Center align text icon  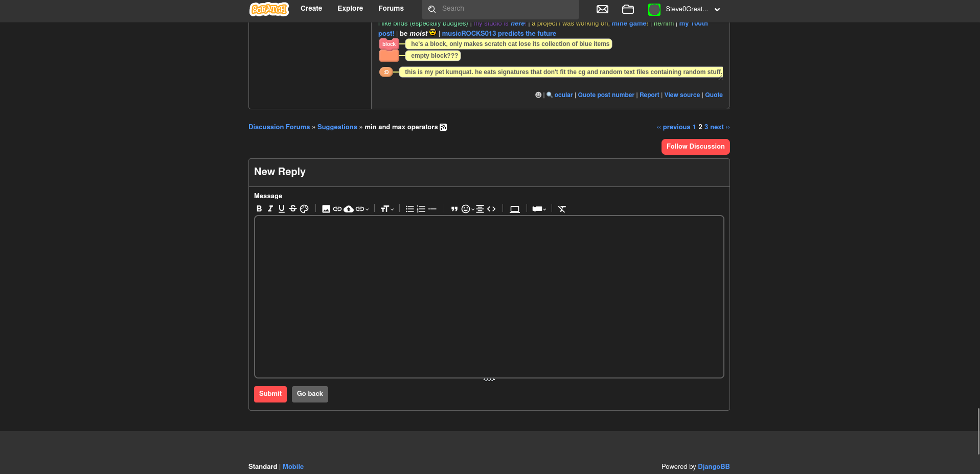point(480,209)
